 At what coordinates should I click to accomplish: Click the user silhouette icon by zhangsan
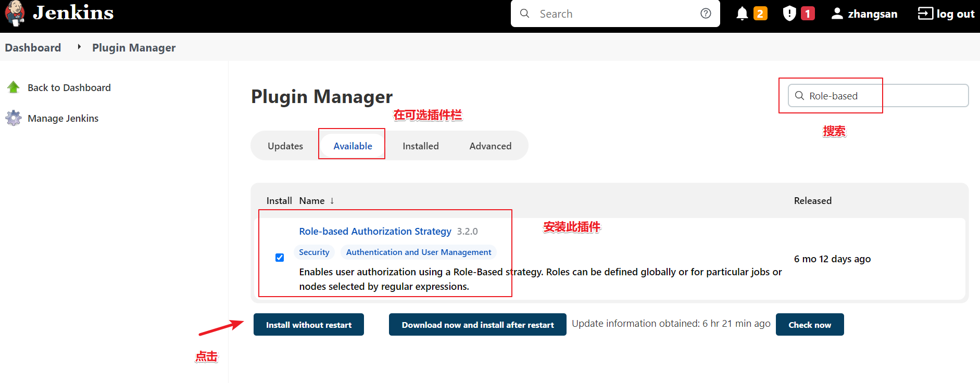coord(837,14)
